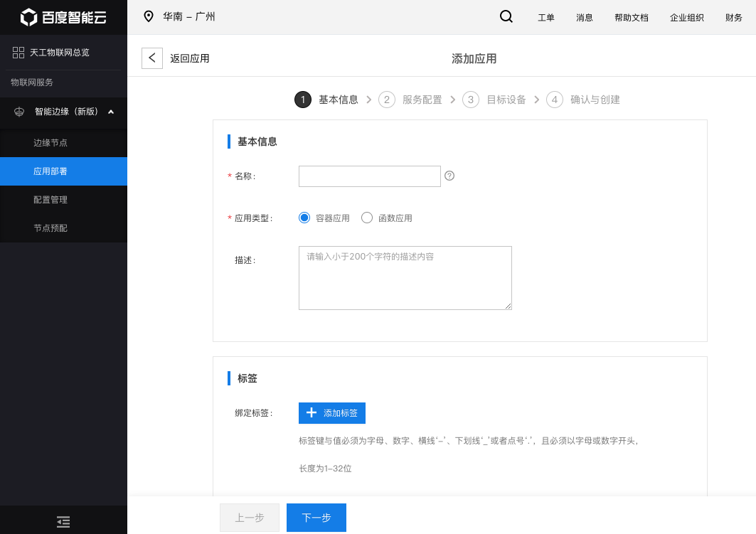Open 财务 in the top bar
Image resolution: width=756 pixels, height=534 pixels.
733,18
